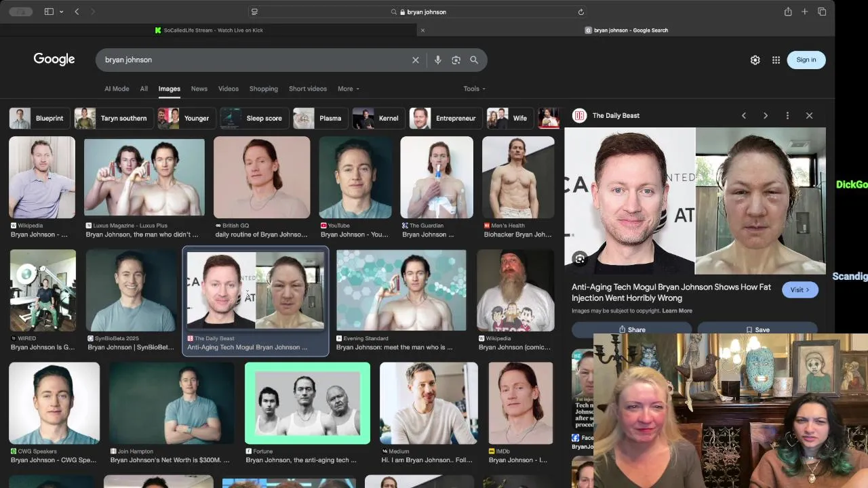Click the Learn More copyright link
This screenshot has width=868, height=488.
coord(677,310)
